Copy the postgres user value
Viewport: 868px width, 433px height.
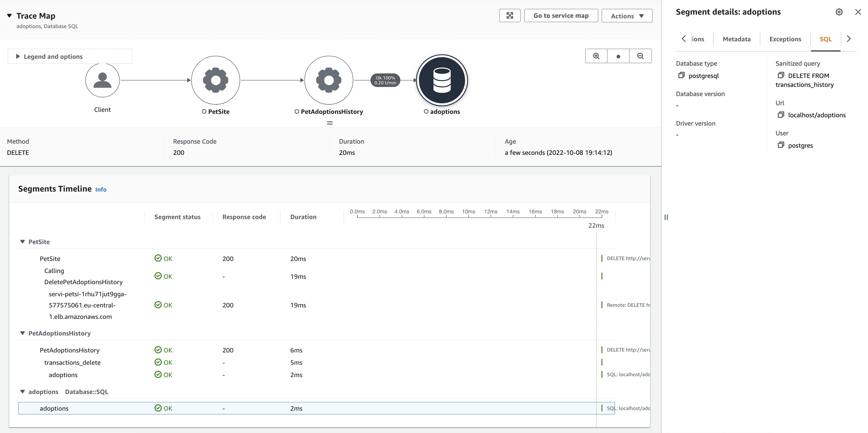[x=781, y=145]
